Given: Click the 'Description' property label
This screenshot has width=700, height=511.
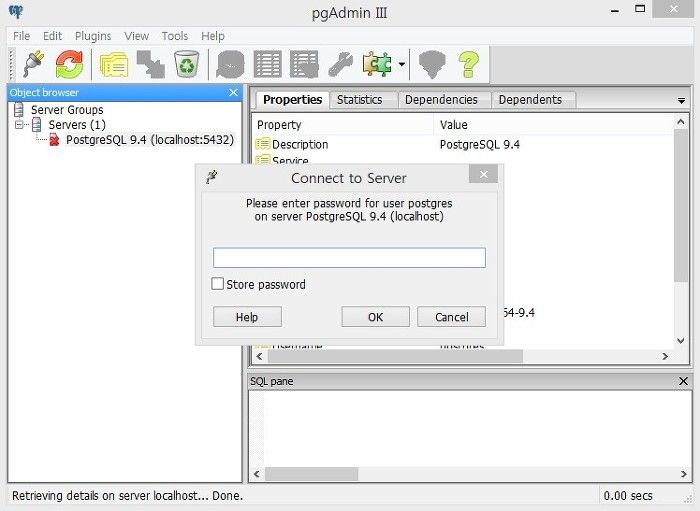Looking at the screenshot, I should (x=300, y=144).
